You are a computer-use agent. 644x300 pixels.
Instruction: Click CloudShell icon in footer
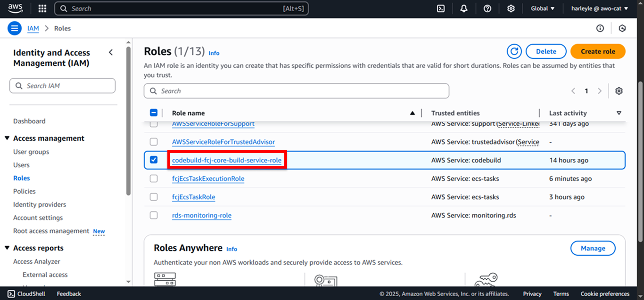pos(10,294)
